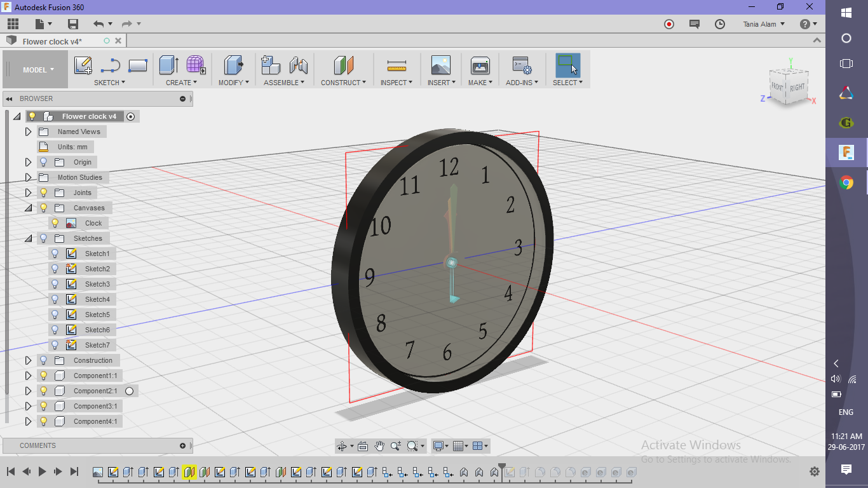This screenshot has height=488, width=868.
Task: Play the timeline
Action: click(42, 471)
